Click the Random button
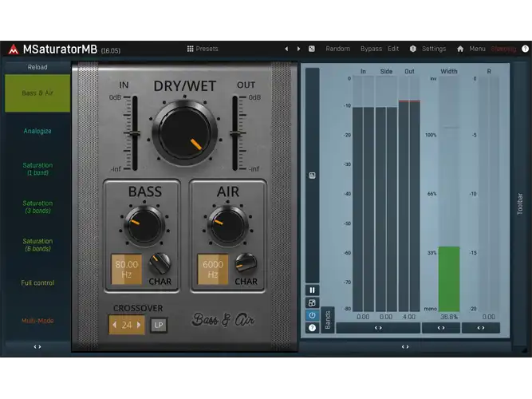This screenshot has width=532, height=399. point(337,49)
